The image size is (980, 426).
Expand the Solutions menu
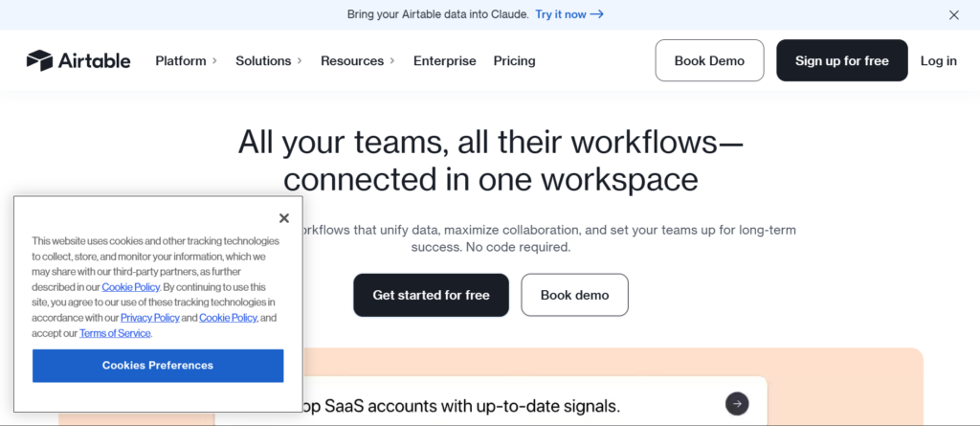(x=268, y=60)
